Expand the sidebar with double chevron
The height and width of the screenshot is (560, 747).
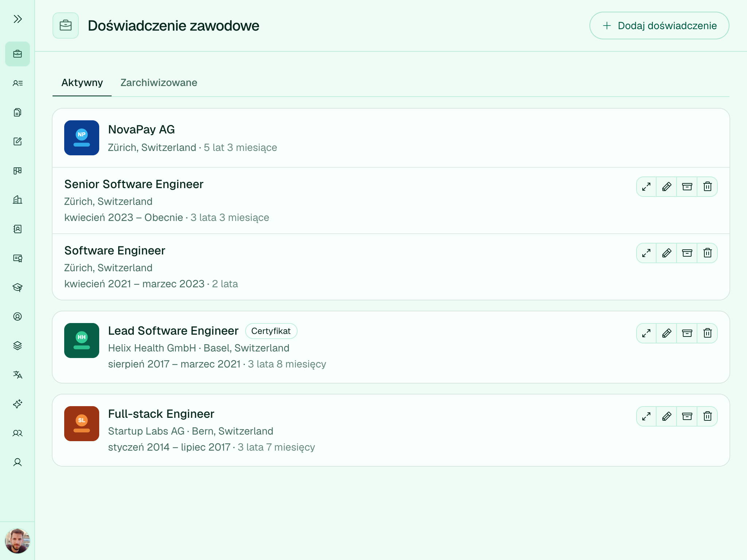pyautogui.click(x=18, y=19)
